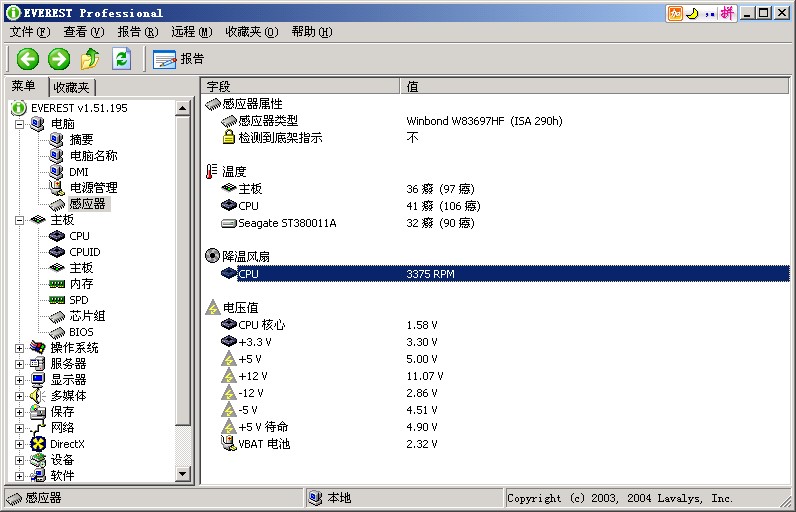Switch to the 收藏夹 tab in left panel
Image resolution: width=796 pixels, height=512 pixels.
click(x=72, y=87)
